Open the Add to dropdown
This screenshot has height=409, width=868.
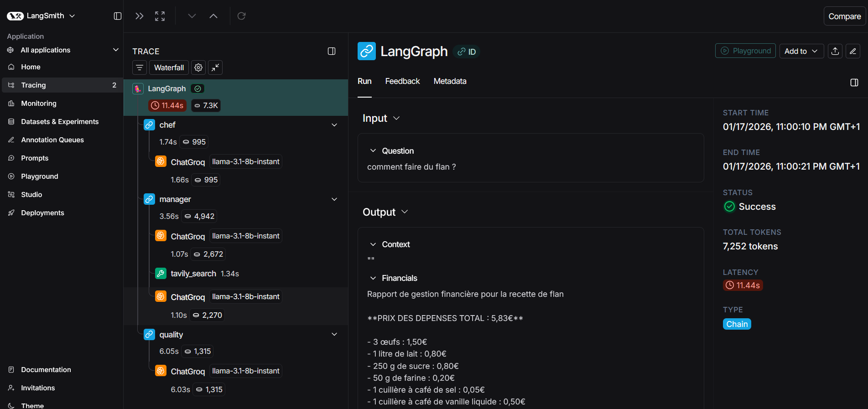(x=801, y=51)
